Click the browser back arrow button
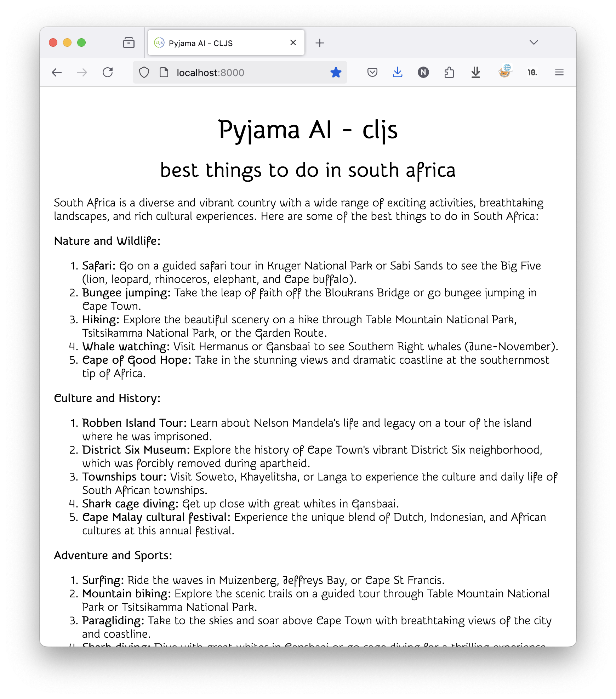Viewport: 616px width, 699px height. click(x=57, y=73)
